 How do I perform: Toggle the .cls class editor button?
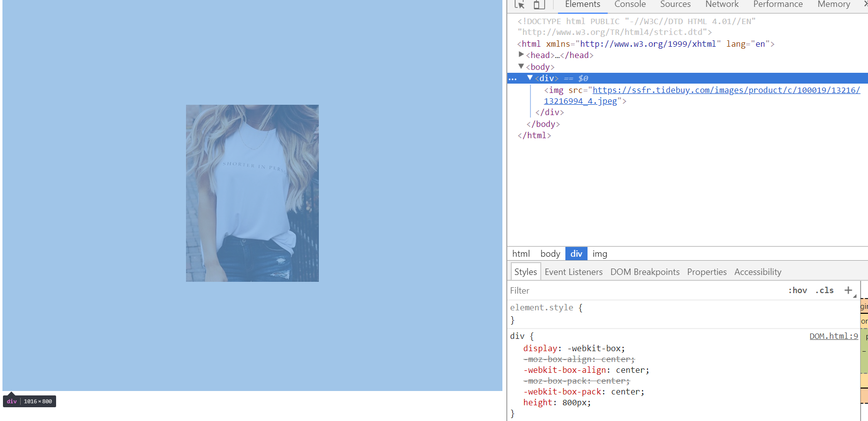[x=825, y=290]
